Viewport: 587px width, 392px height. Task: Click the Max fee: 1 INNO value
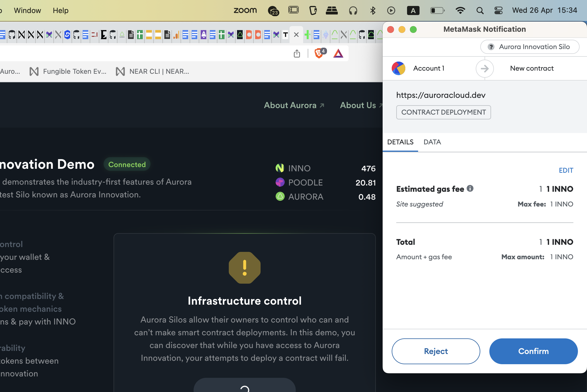(545, 204)
